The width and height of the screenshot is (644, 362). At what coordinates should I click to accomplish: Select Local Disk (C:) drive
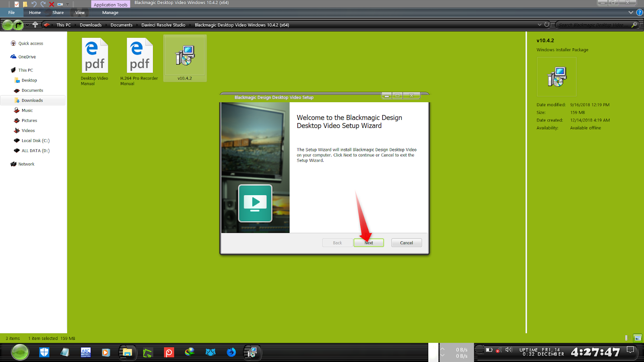35,140
